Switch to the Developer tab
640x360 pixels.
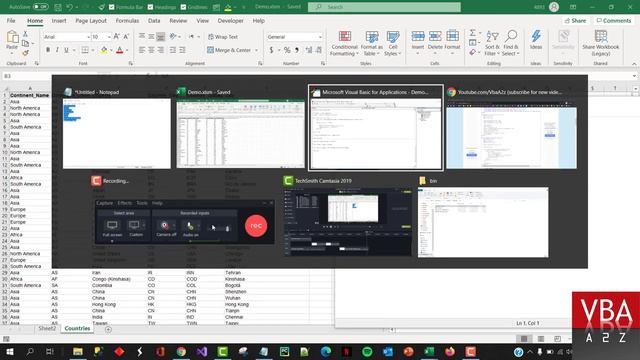pyautogui.click(x=230, y=20)
